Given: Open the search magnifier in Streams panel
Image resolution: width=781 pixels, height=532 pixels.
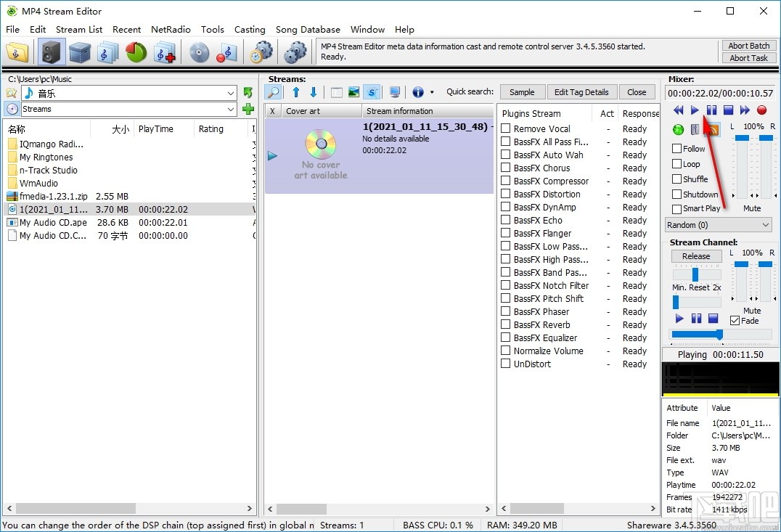Looking at the screenshot, I should click(x=274, y=92).
